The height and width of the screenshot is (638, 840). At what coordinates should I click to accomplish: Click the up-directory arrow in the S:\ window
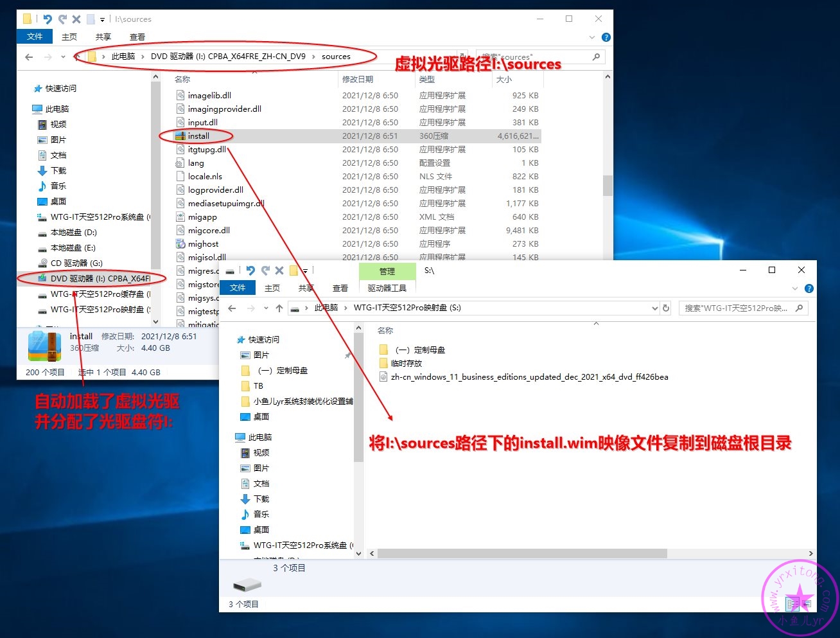point(279,308)
